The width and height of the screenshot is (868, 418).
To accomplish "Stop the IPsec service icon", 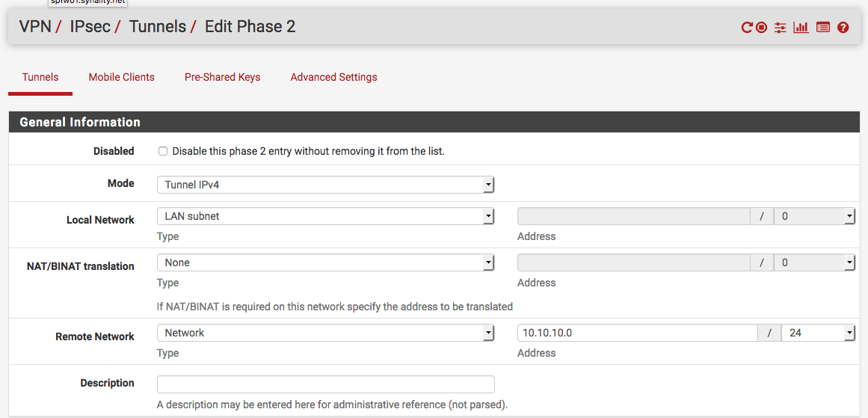I will click(x=761, y=28).
